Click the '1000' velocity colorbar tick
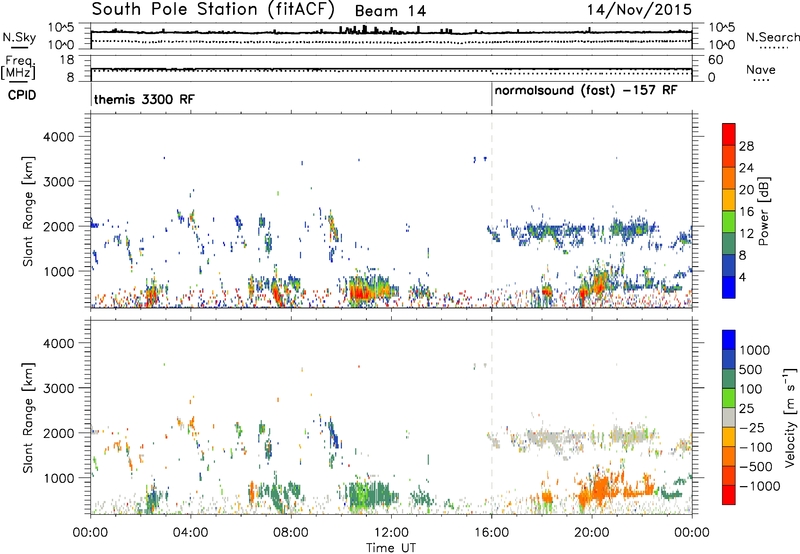The width and height of the screenshot is (800, 554). 755,350
